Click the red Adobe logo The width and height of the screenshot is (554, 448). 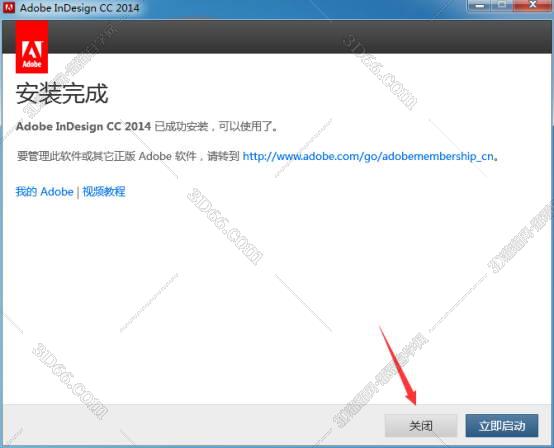pyautogui.click(x=32, y=47)
